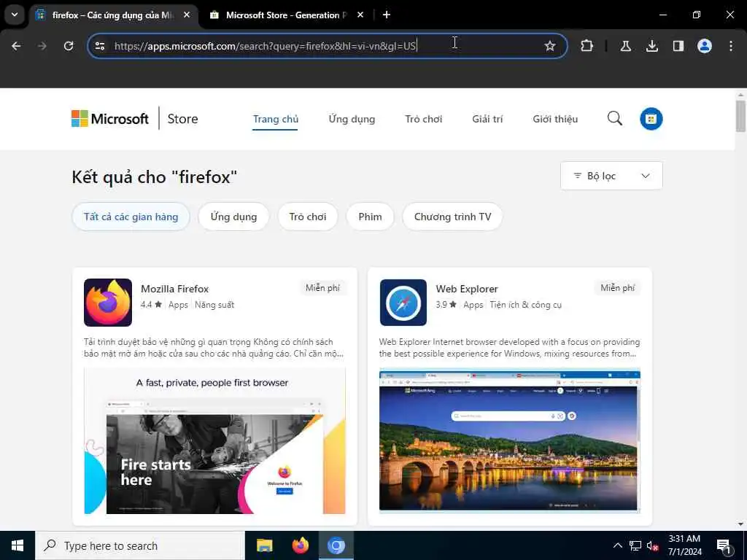The height and width of the screenshot is (560, 747).
Task: Click the page vertical scrollbar thumb
Action: [740, 116]
